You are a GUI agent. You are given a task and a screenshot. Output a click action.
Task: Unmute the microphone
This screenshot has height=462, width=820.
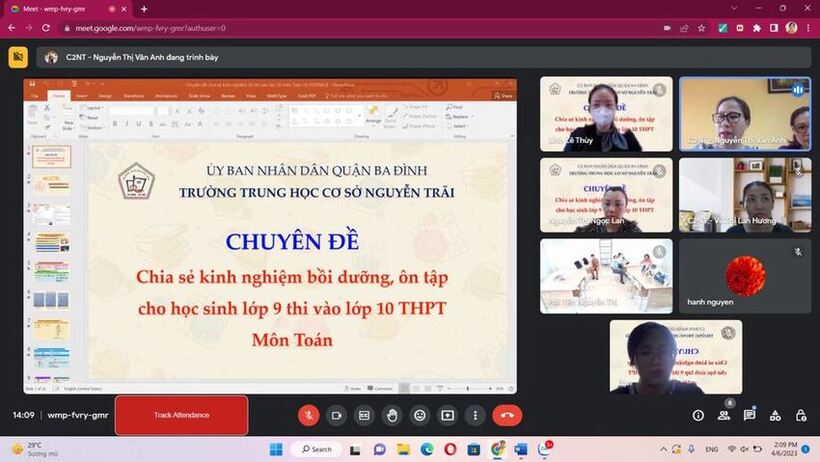(x=309, y=415)
